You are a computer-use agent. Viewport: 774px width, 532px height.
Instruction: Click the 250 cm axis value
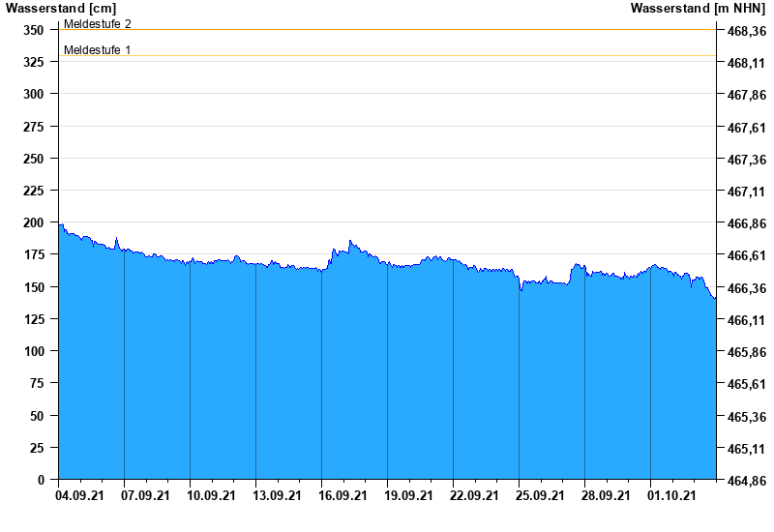[34, 159]
